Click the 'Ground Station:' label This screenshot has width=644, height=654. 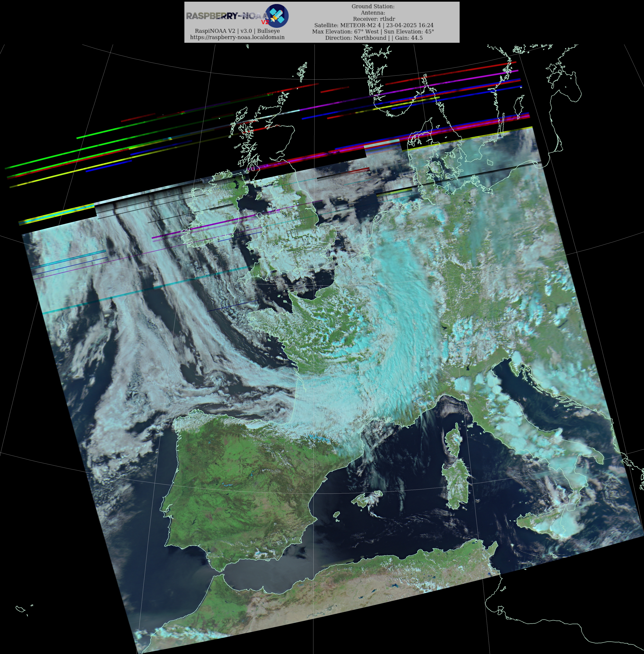coord(373,6)
